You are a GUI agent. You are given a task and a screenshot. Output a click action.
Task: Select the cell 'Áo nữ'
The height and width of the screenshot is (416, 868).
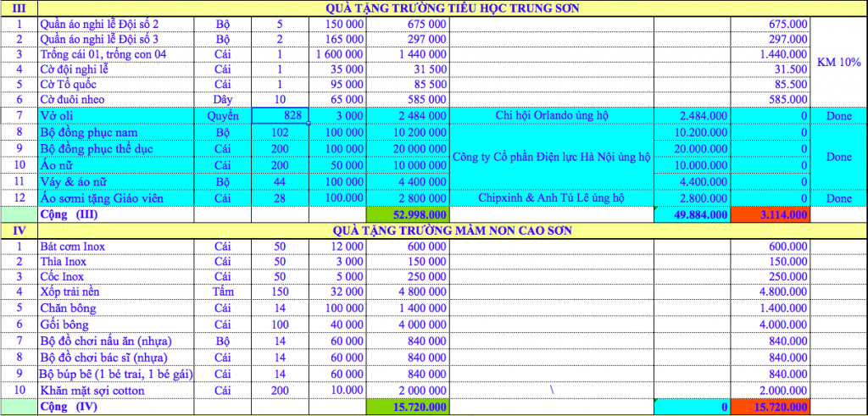coord(116,165)
